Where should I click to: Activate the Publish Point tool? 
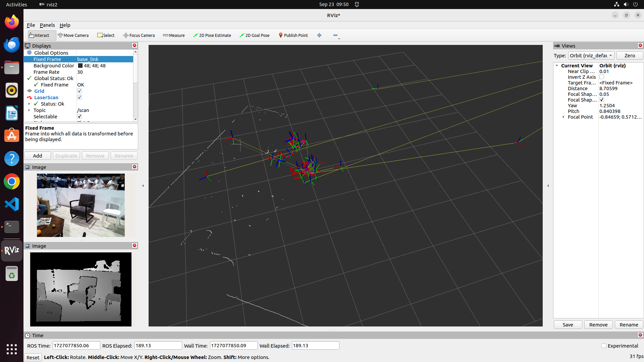(x=293, y=35)
